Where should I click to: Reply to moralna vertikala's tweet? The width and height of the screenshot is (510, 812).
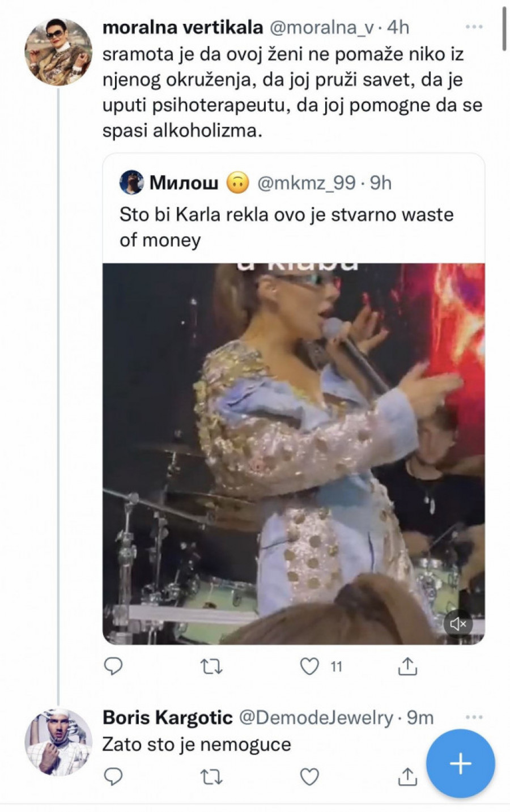tap(113, 666)
